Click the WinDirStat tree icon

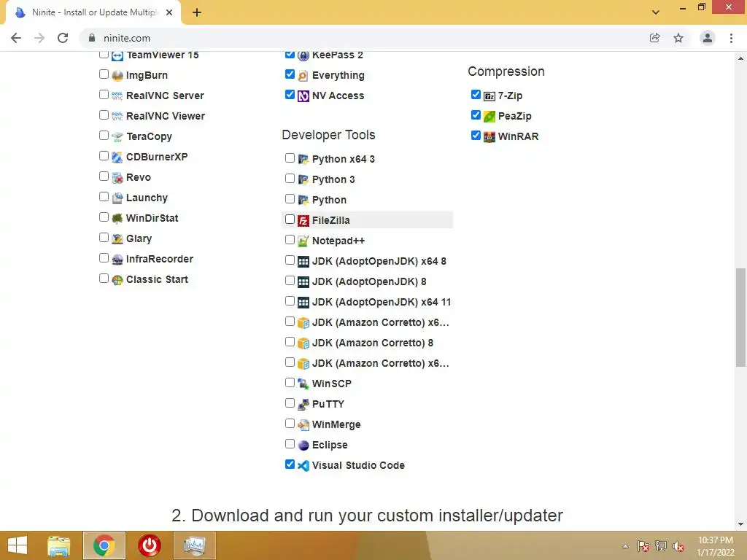tap(117, 219)
